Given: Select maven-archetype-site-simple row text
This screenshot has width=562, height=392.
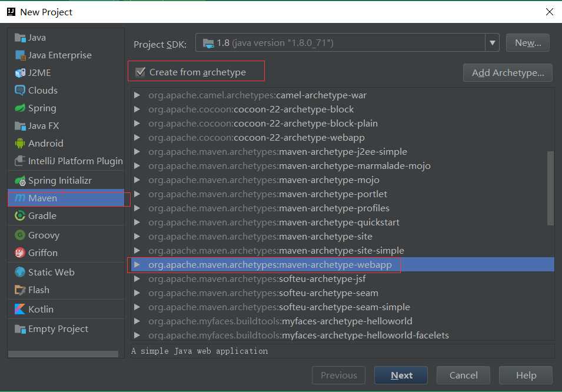Looking at the screenshot, I should pyautogui.click(x=276, y=251).
